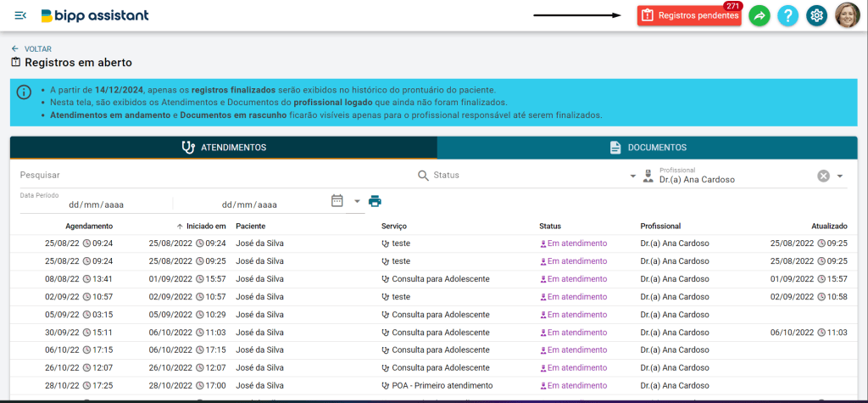The image size is (868, 403).
Task: Open the help question mark icon
Action: [x=787, y=16]
